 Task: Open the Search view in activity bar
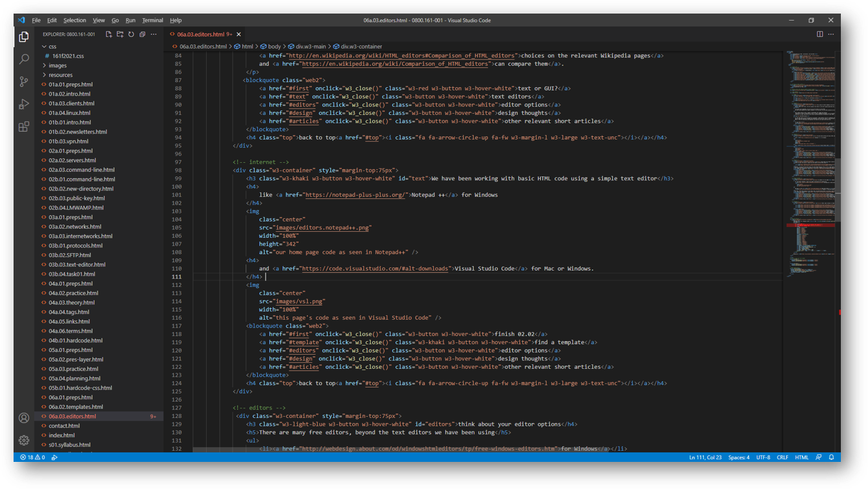click(24, 59)
